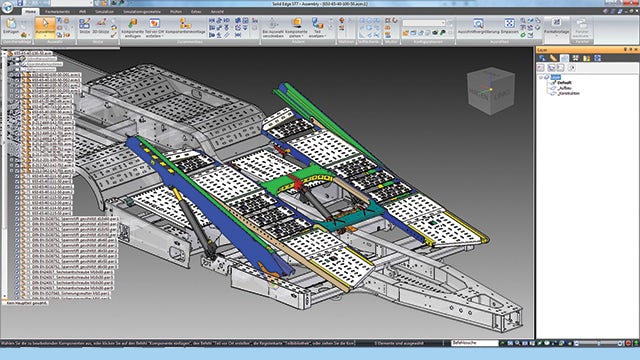Collapse the root node in Layer panel tree

click(541, 77)
